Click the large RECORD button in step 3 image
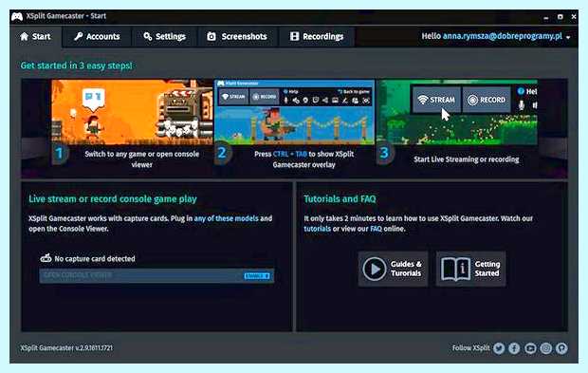588x373 pixels. point(487,100)
